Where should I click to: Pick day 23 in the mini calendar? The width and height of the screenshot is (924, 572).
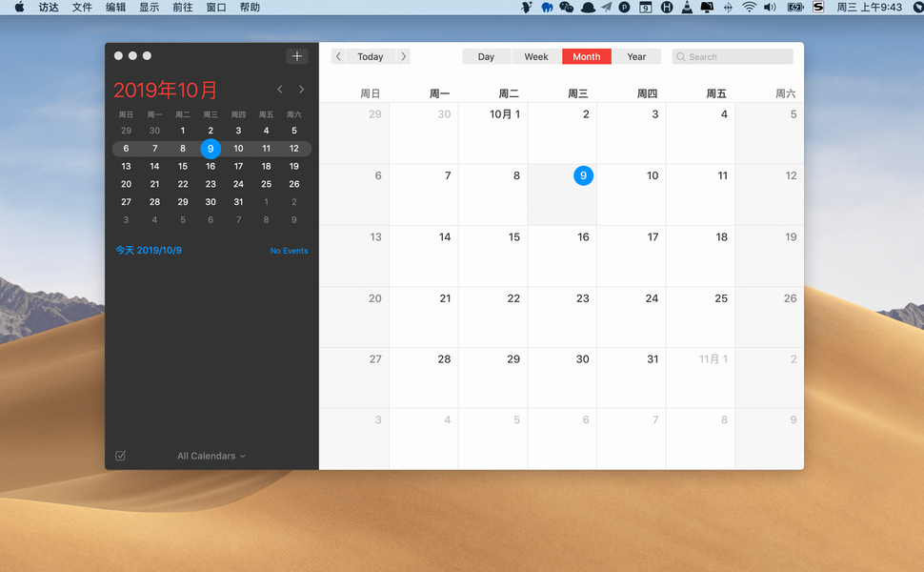211,184
